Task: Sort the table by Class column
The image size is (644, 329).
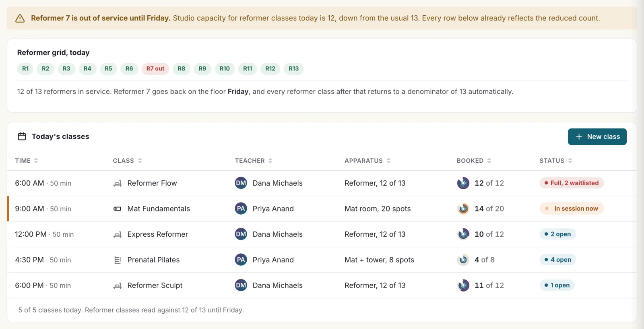Action: [x=128, y=161]
